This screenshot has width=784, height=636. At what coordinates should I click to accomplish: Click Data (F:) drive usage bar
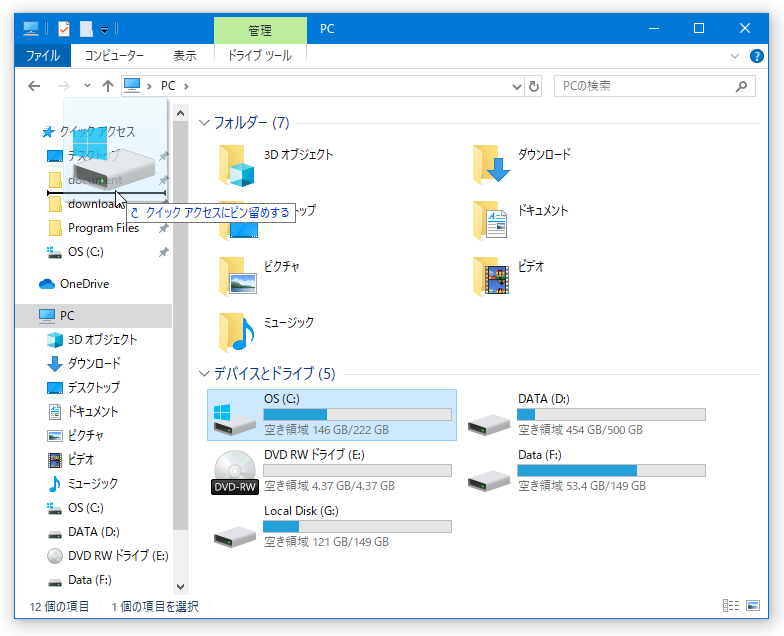coord(612,470)
